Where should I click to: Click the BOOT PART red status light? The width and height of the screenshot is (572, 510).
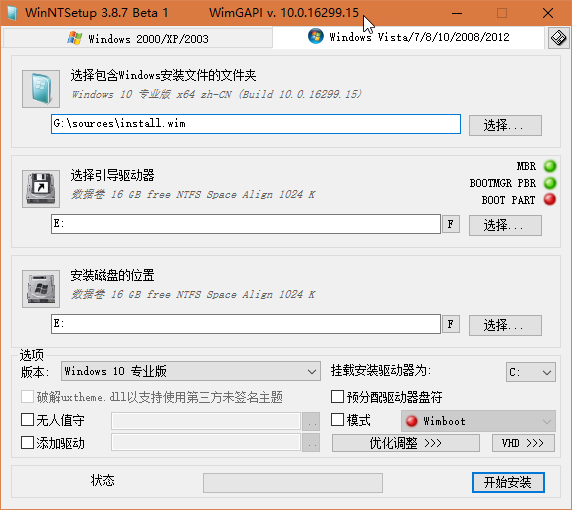coord(550,200)
